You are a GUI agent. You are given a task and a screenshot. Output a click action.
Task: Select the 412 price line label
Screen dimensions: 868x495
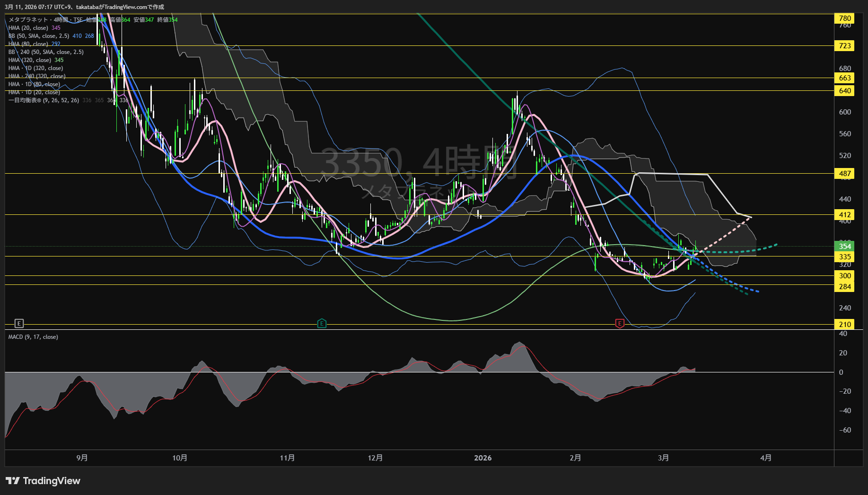click(844, 215)
